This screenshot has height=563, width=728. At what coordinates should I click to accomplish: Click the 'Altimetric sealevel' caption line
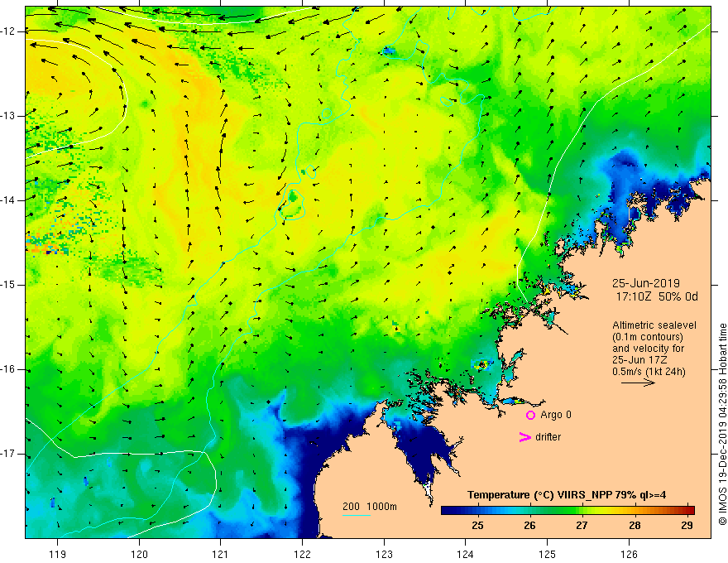pyautogui.click(x=654, y=325)
